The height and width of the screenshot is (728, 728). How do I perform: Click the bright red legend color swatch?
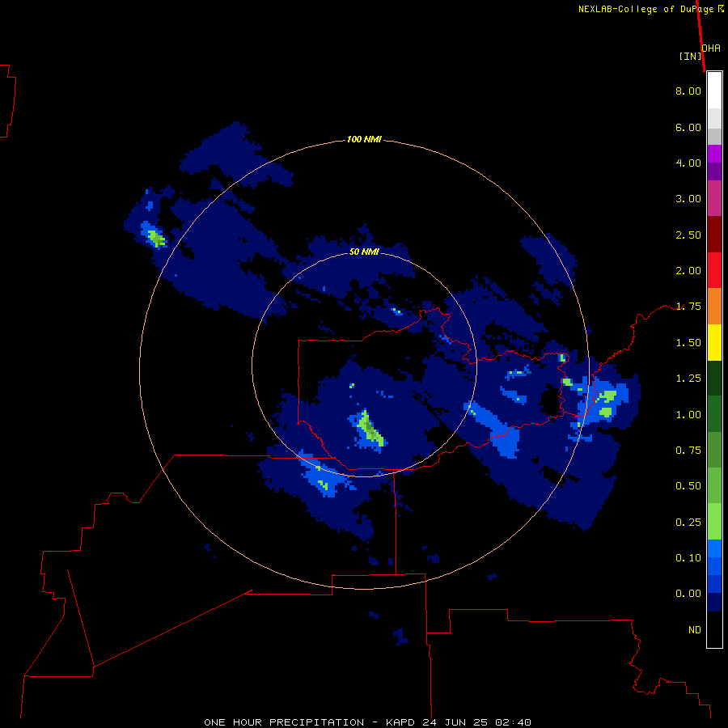coord(714,270)
